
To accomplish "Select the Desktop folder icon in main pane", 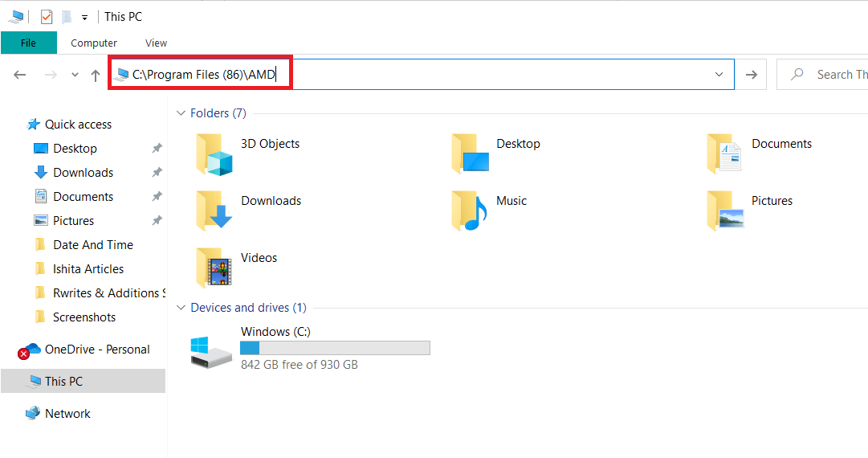I will coord(470,154).
